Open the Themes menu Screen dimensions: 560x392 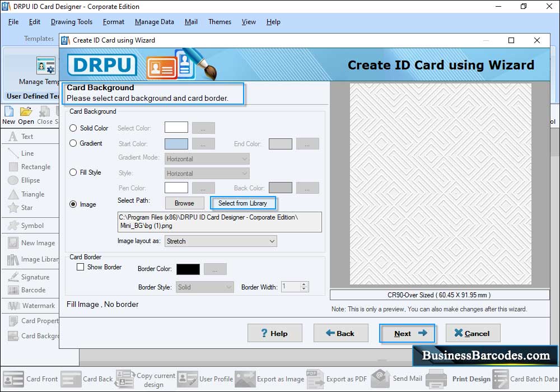point(220,22)
